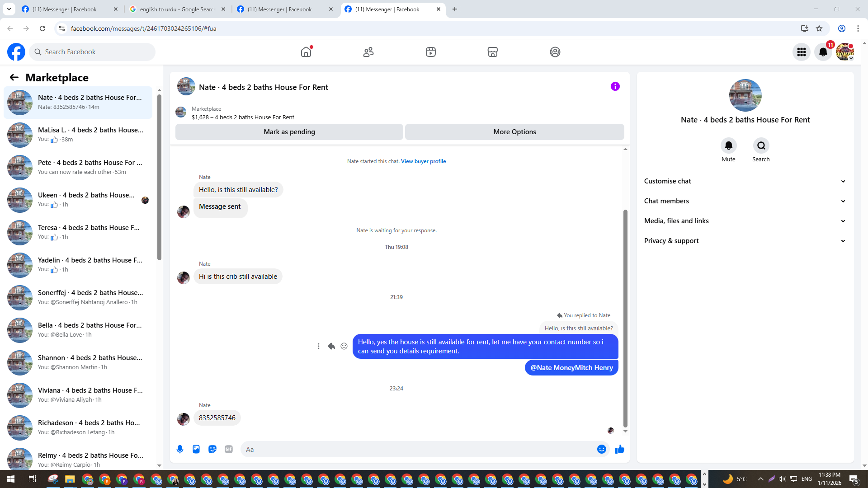Click More Options button
The image size is (868, 488).
click(x=514, y=132)
